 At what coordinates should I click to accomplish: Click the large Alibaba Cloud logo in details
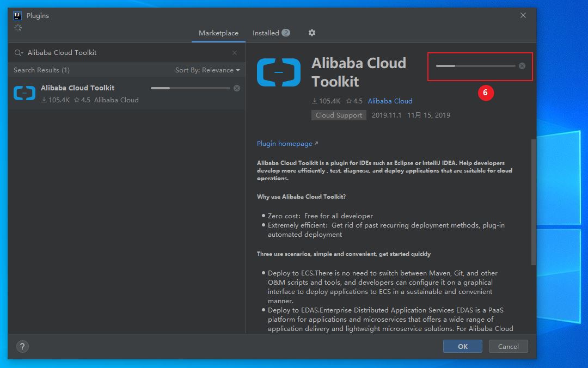279,72
